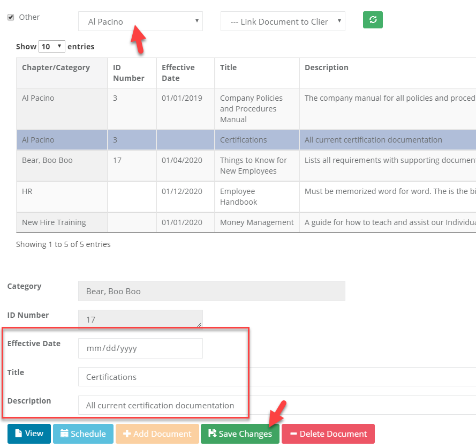Open the Show entries count dropdown

(x=52, y=47)
